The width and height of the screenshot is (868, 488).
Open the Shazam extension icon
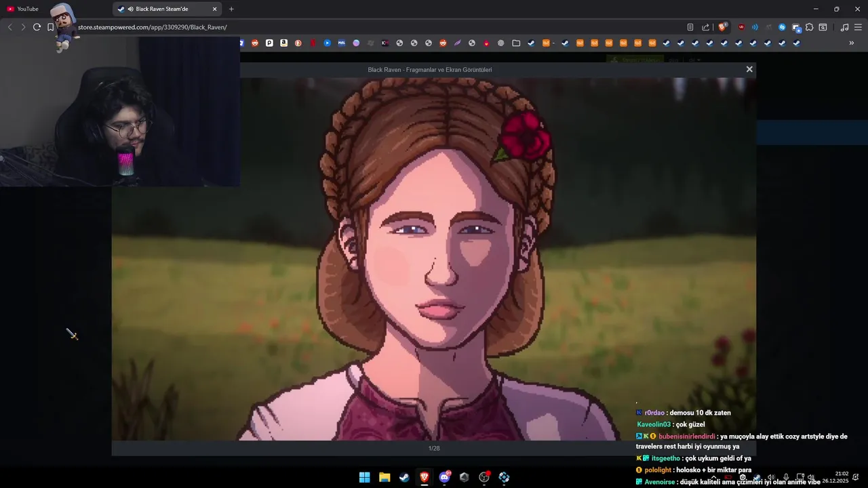tap(782, 27)
